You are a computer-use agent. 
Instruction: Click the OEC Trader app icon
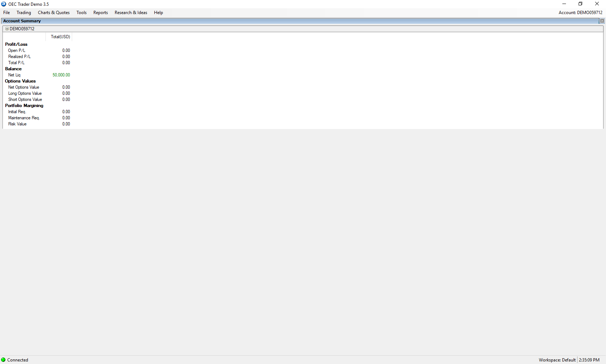(4, 4)
